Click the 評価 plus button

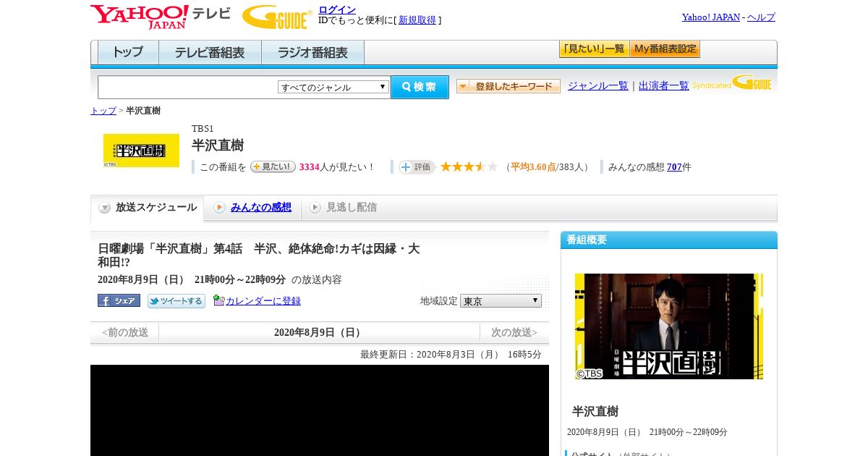point(417,166)
